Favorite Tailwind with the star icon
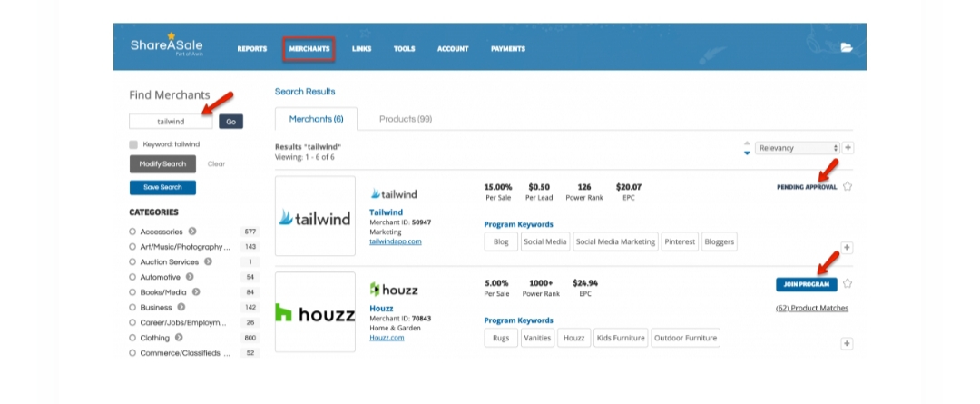This screenshot has height=404, width=980. [x=848, y=186]
